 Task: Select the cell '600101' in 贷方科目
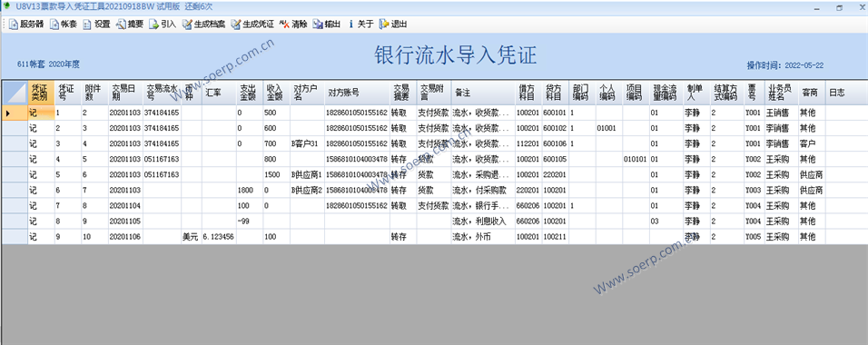click(555, 113)
